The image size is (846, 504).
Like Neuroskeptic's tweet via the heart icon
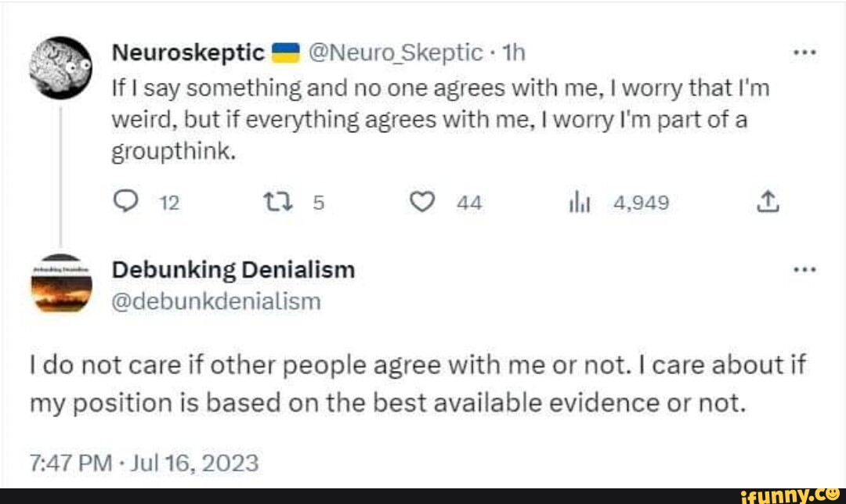pos(422,202)
